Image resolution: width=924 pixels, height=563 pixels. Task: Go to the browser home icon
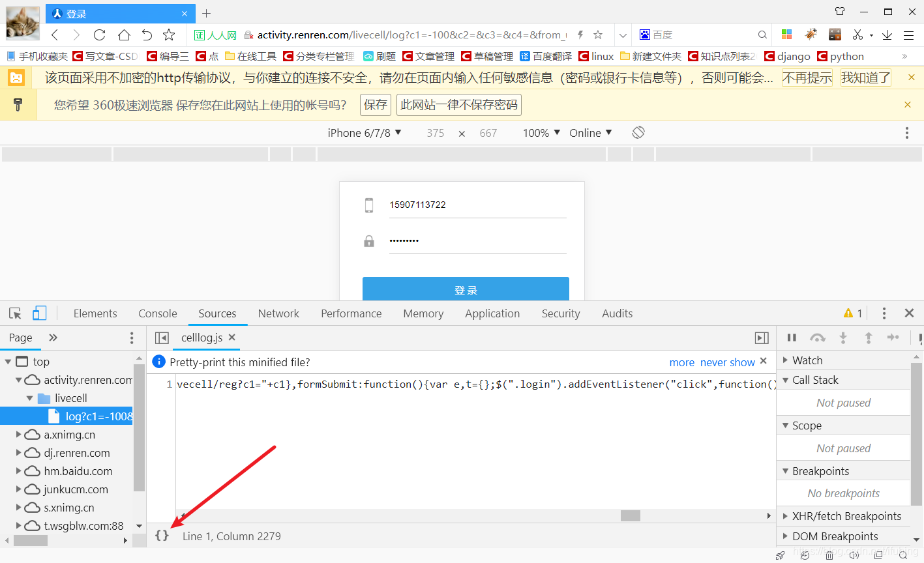(x=124, y=35)
